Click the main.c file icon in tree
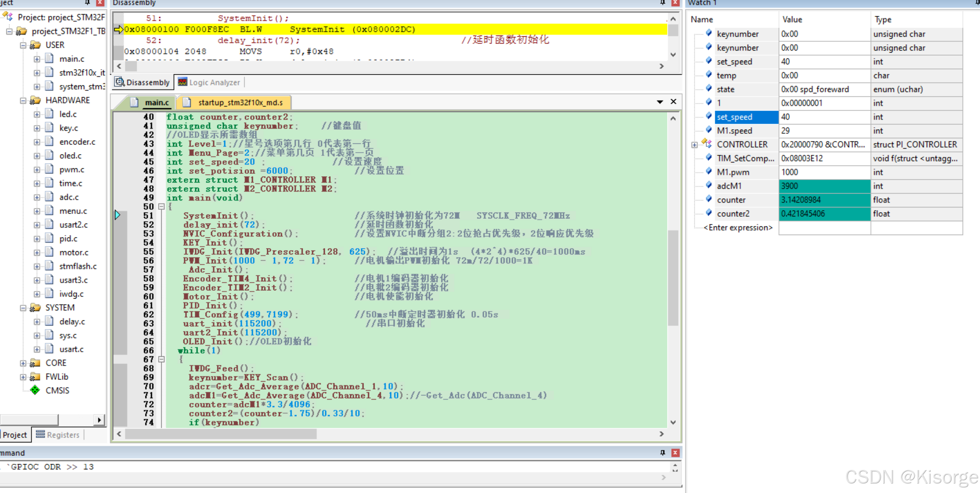The image size is (980, 493). click(49, 59)
